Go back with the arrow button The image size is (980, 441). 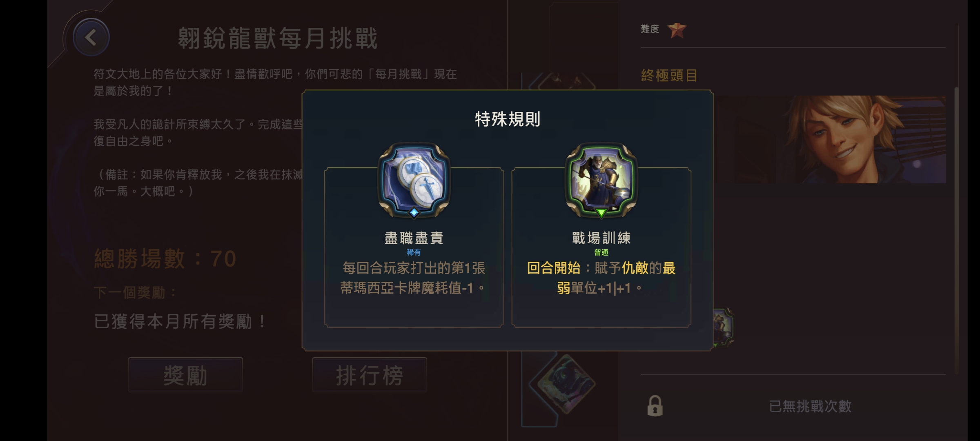[91, 38]
